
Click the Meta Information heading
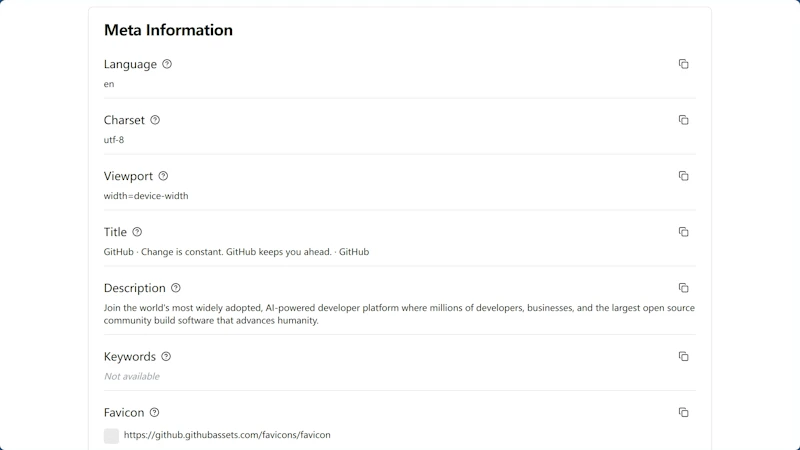pyautogui.click(x=168, y=30)
